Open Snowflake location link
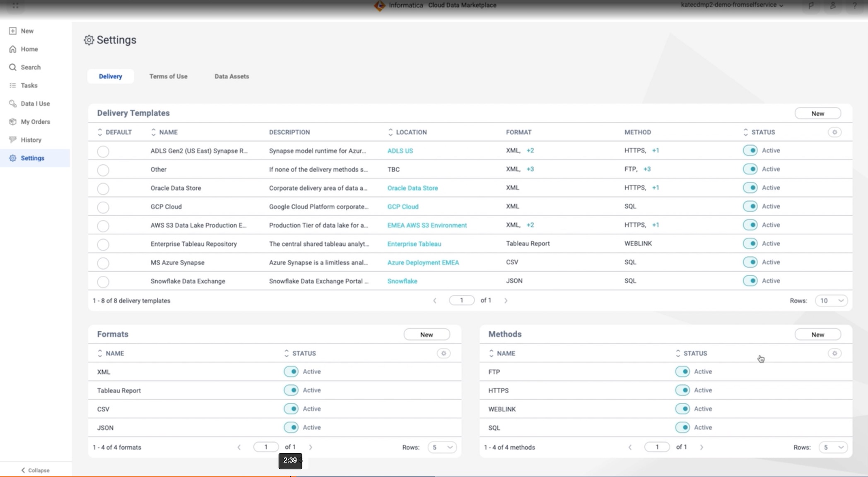 402,282
